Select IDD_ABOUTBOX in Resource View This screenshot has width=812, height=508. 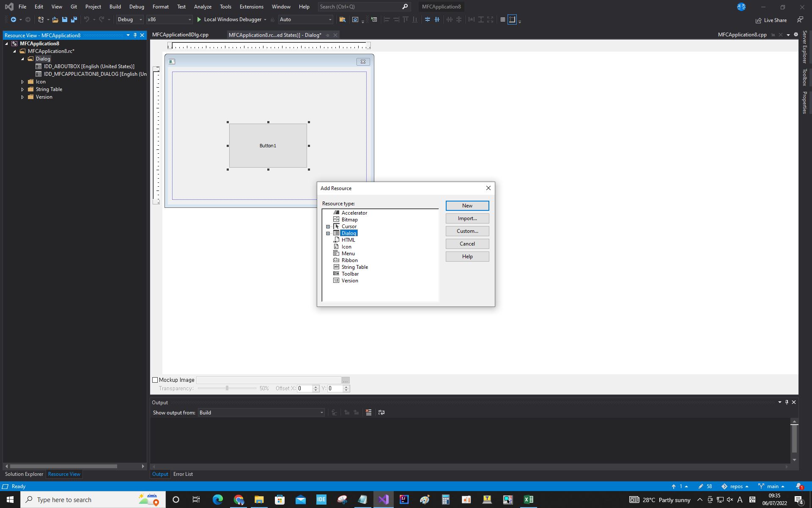pyautogui.click(x=89, y=66)
